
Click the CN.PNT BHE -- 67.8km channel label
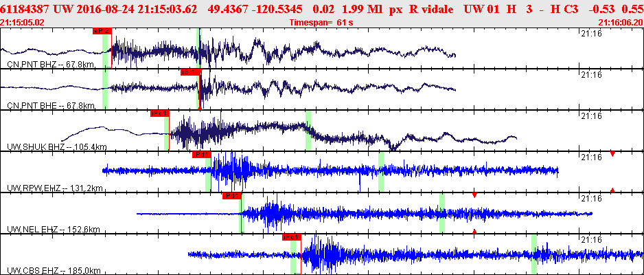click(x=51, y=106)
